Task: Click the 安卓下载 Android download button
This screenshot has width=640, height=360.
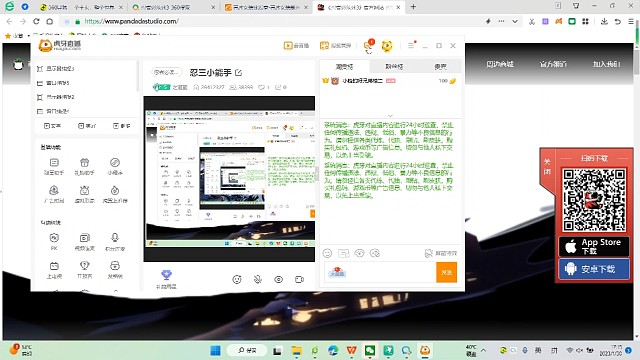Action: [594, 269]
